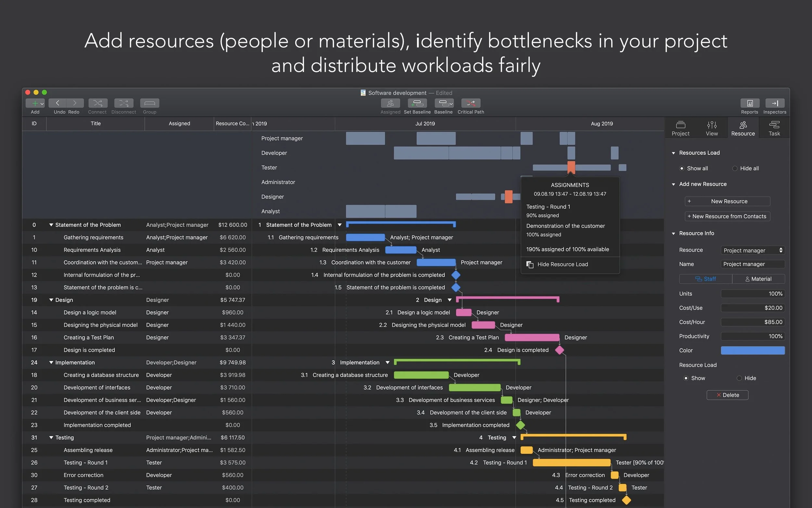Switch to the Project inspector tab

(680, 128)
